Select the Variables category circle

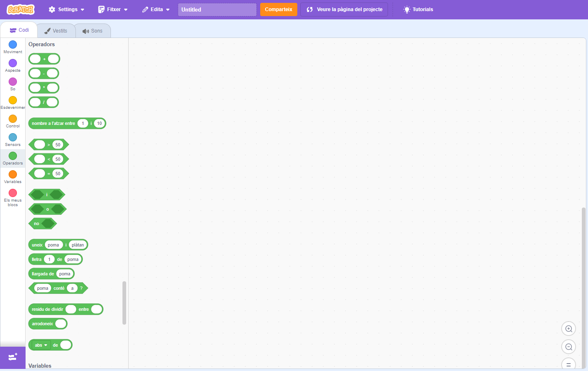coord(13,174)
